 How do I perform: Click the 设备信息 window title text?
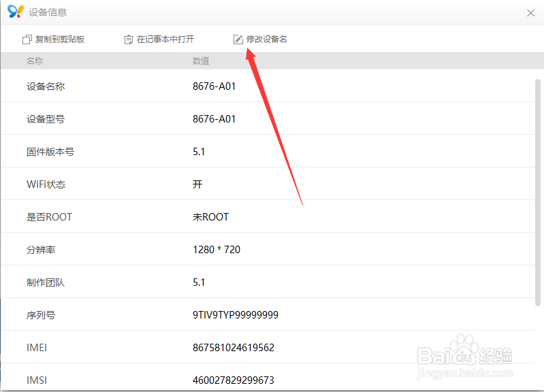(48, 12)
